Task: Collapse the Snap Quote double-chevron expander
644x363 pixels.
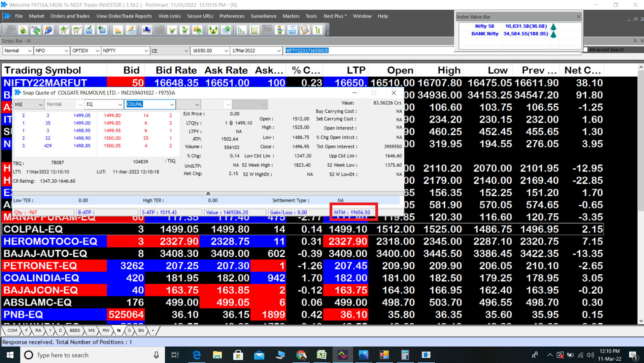Action: tap(208, 193)
